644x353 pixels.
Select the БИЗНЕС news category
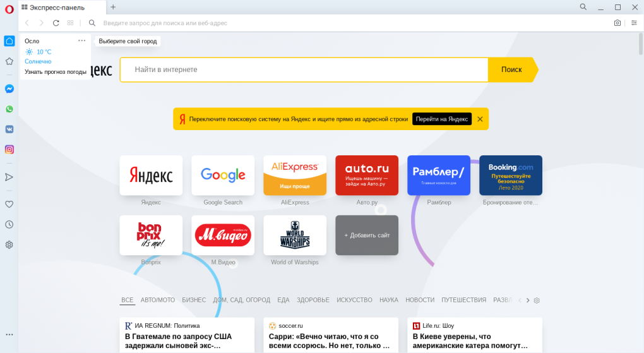(194, 300)
